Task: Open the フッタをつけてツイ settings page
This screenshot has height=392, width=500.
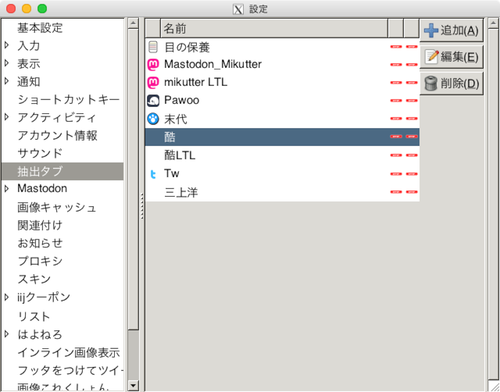Action: [70, 370]
